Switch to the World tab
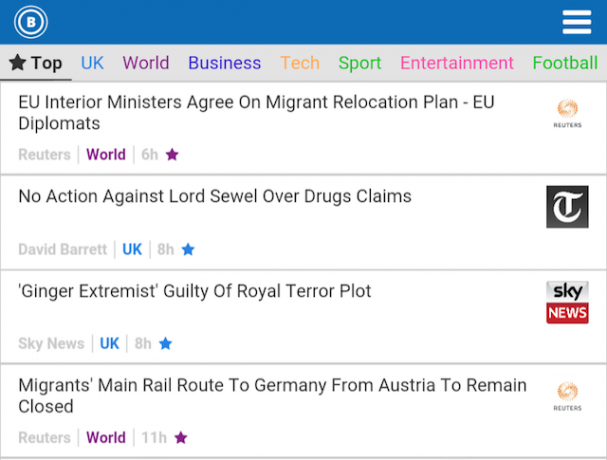The height and width of the screenshot is (460, 607). point(146,63)
